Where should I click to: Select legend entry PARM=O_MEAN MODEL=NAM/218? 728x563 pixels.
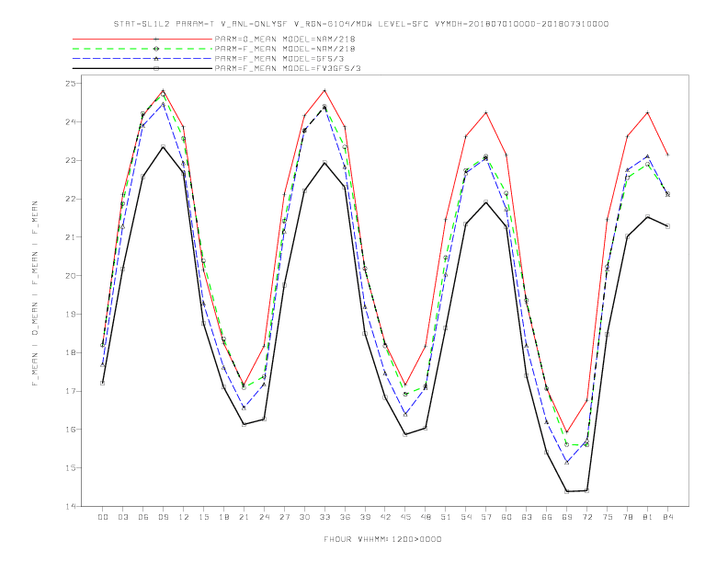[285, 39]
